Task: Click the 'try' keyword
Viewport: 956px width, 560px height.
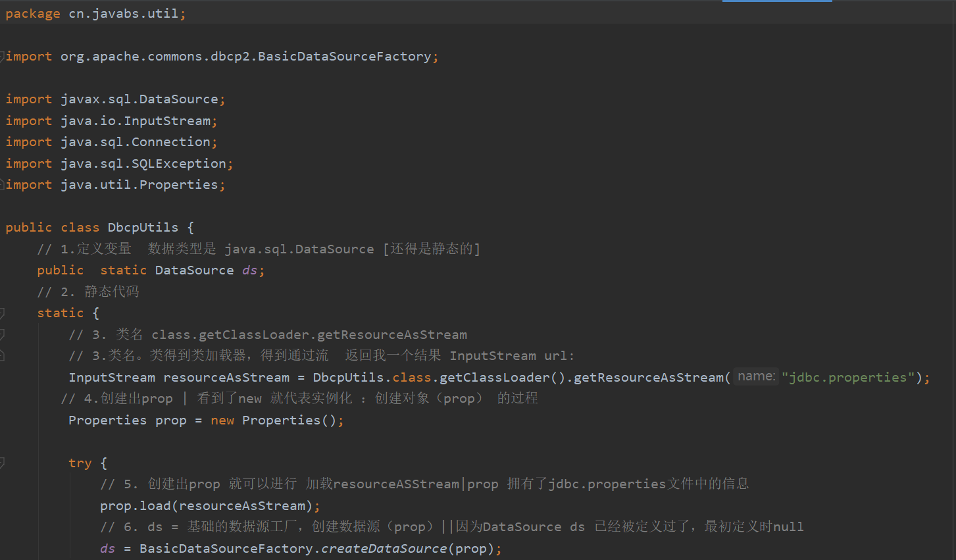Action: pos(80,463)
